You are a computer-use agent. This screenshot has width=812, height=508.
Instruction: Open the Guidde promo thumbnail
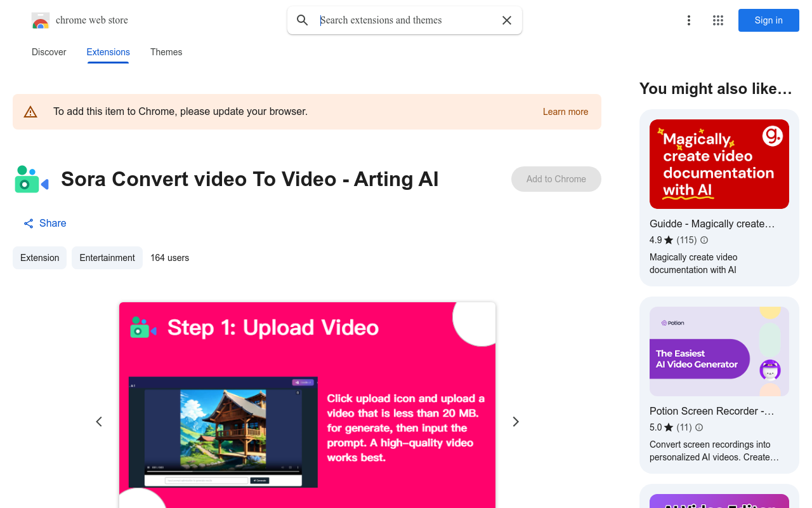[x=719, y=164]
